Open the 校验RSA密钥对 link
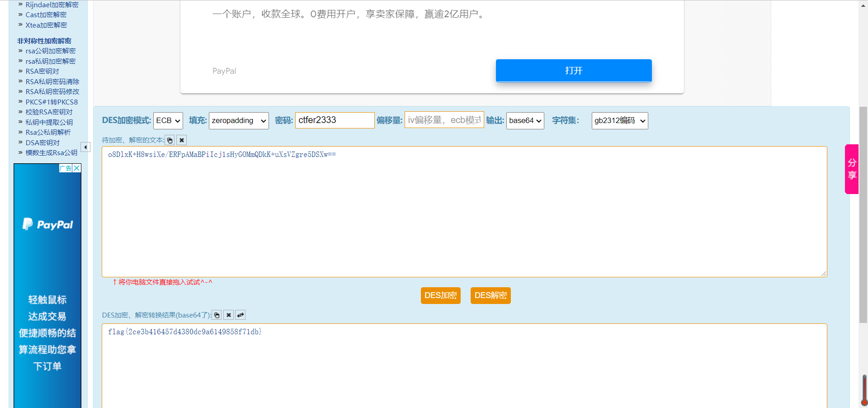 49,112
